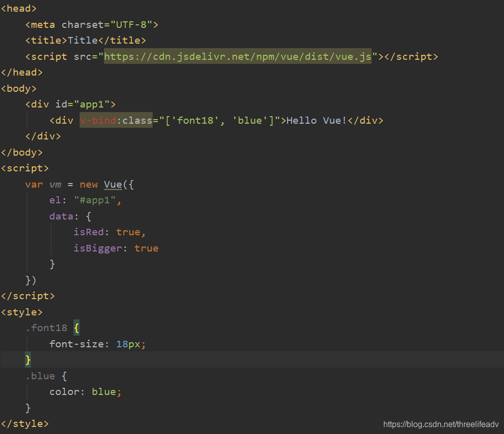Click the ['font18', 'blue'] array value
Image resolution: width=504 pixels, height=434 pixels.
(219, 120)
